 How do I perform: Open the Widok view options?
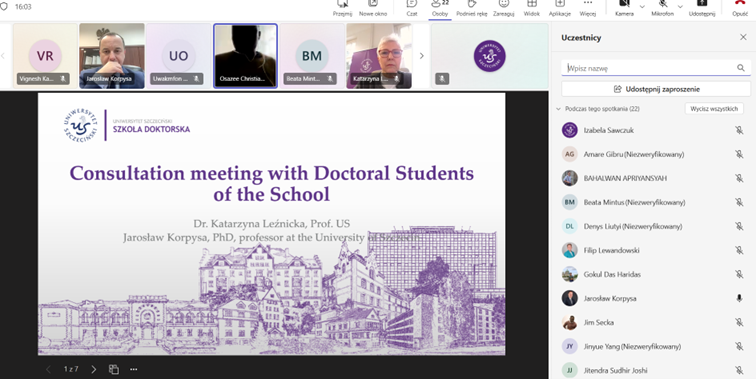point(532,8)
